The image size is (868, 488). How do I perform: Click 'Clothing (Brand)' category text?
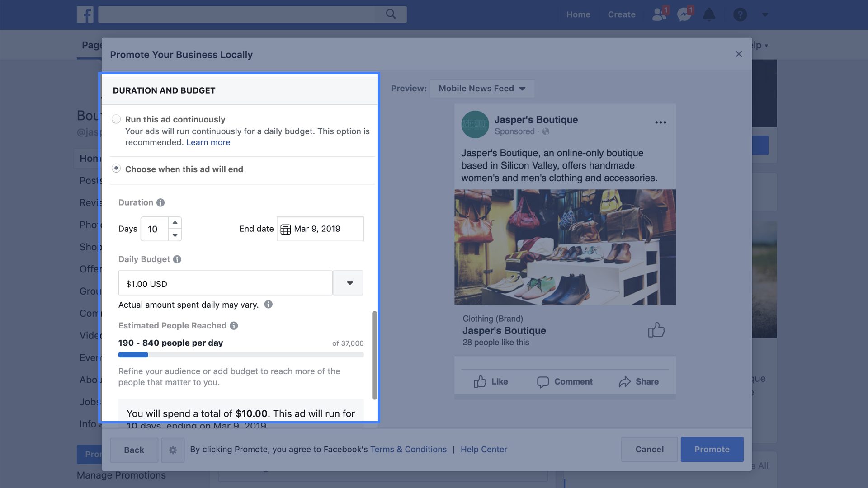pyautogui.click(x=493, y=319)
